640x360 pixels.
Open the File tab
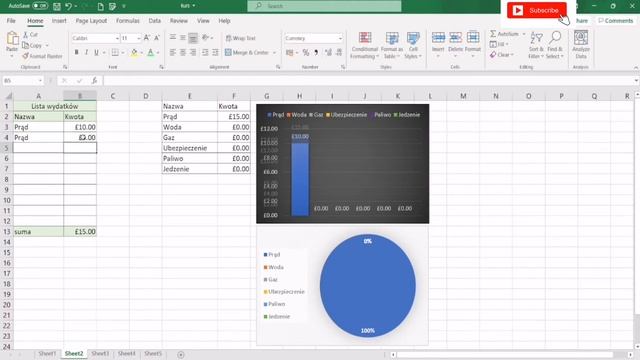pyautogui.click(x=11, y=21)
